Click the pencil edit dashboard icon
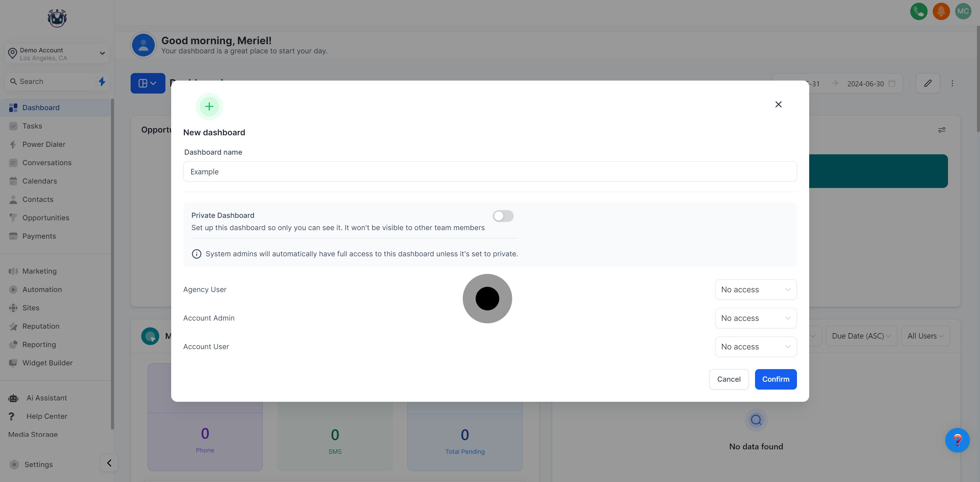The width and height of the screenshot is (980, 482). click(928, 83)
